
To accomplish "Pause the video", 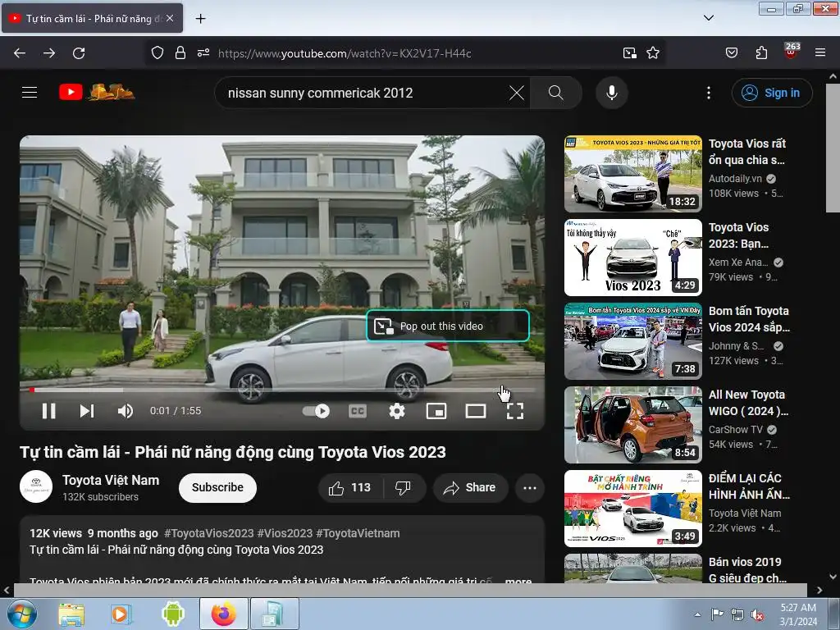I will click(48, 411).
